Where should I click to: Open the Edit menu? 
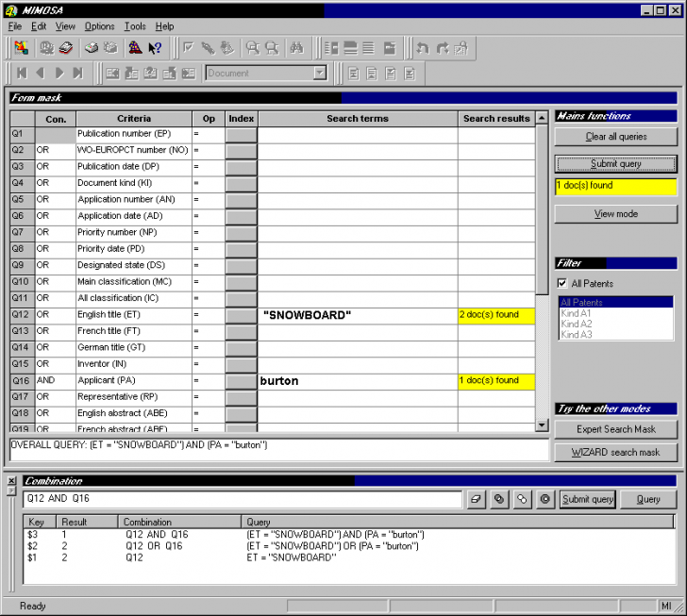click(39, 26)
